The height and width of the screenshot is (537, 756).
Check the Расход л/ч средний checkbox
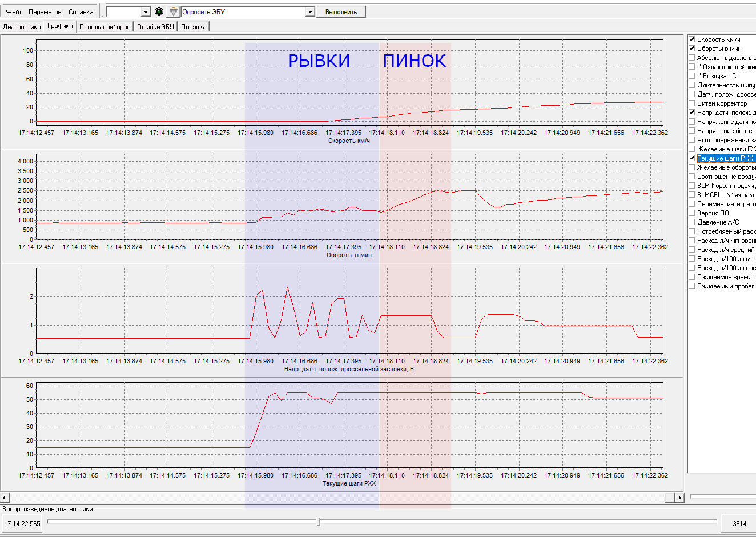pyautogui.click(x=691, y=250)
